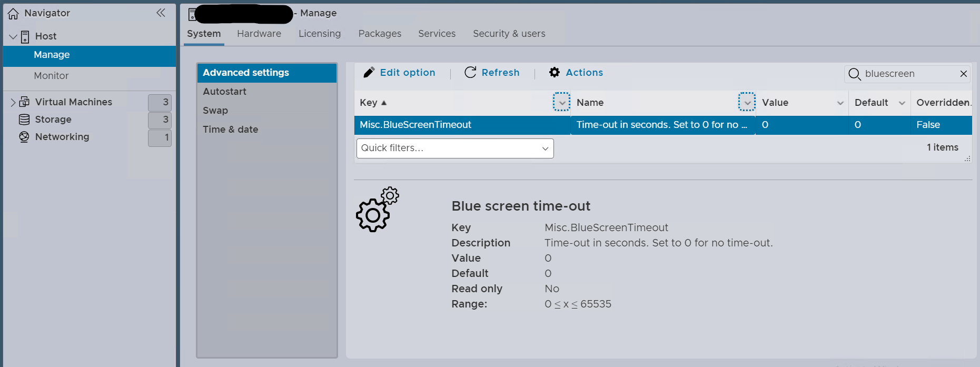The height and width of the screenshot is (367, 980).
Task: Open the Default column dropdown
Action: tap(902, 103)
